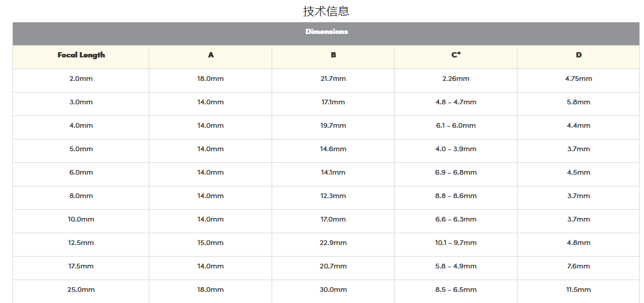
Task: Click column header "A"
Action: [x=210, y=55]
